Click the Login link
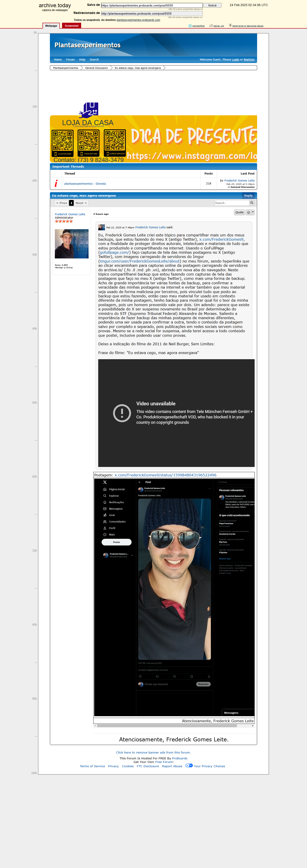This screenshot has height=868, width=307. (x=236, y=60)
